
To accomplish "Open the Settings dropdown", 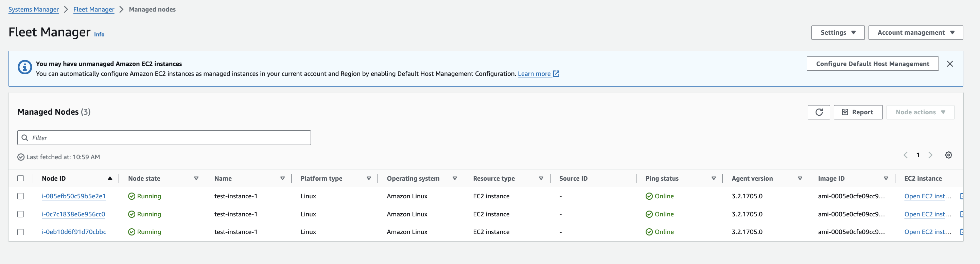I will pyautogui.click(x=837, y=33).
